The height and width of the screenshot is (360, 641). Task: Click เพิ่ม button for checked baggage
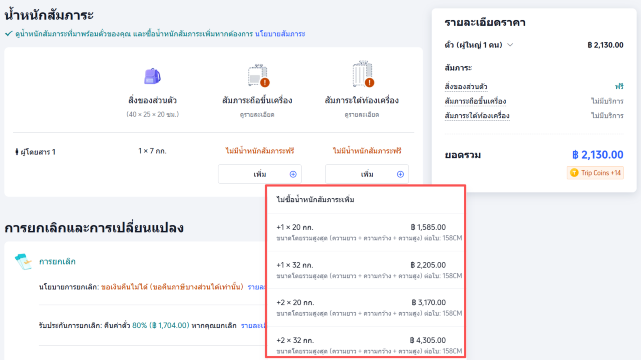pos(367,174)
